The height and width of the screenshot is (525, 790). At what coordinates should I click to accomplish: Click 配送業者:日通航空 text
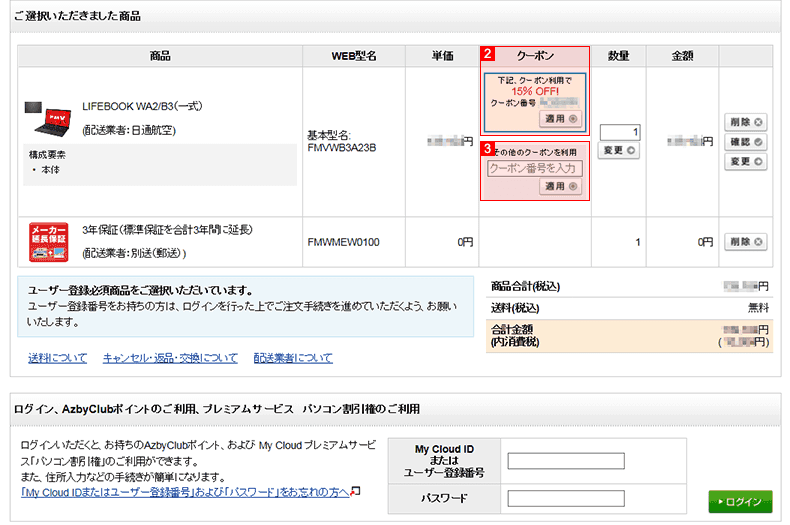[129, 130]
